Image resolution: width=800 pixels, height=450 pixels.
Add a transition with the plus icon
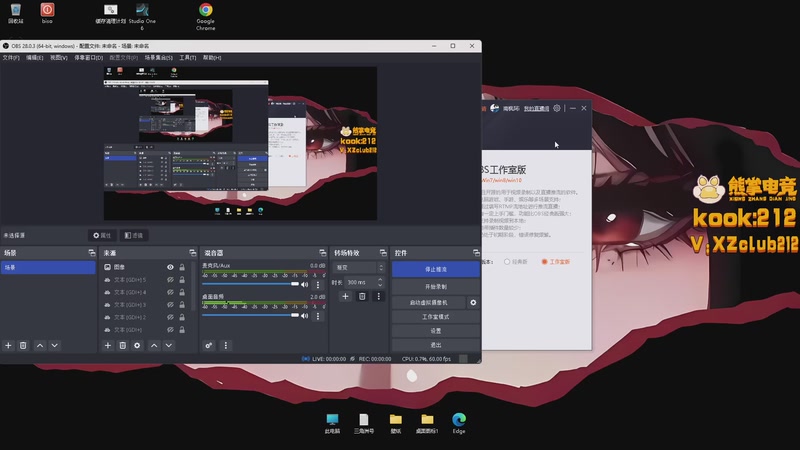point(345,296)
